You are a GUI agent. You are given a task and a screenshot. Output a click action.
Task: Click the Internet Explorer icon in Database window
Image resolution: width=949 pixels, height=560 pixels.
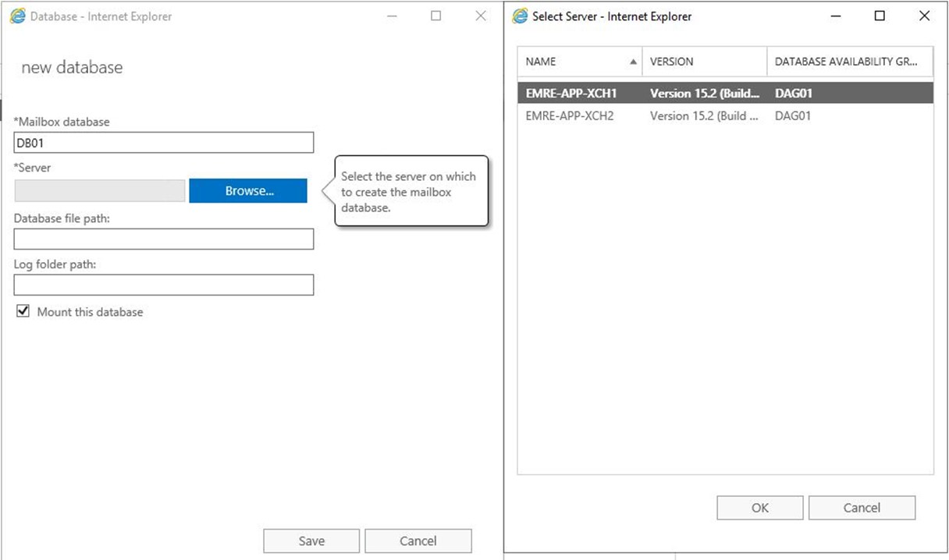click(17, 16)
